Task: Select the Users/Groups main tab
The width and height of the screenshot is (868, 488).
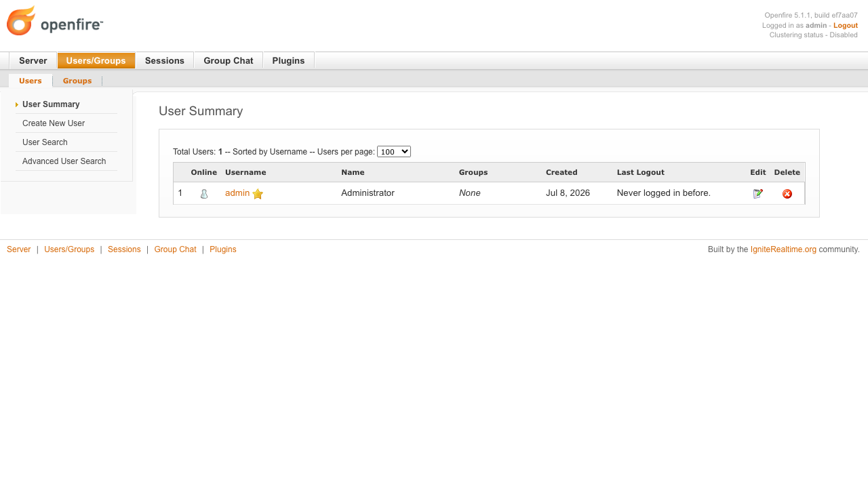Action: click(96, 60)
